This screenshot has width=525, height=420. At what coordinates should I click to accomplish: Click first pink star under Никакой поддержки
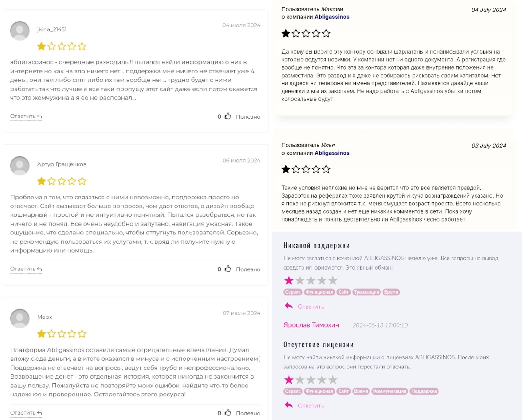[289, 280]
